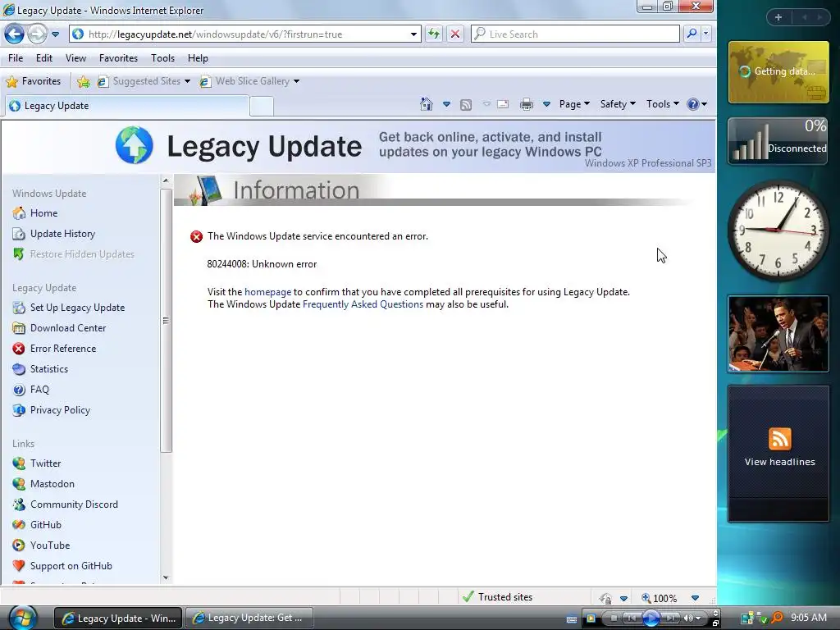Open the Help menu

(198, 58)
